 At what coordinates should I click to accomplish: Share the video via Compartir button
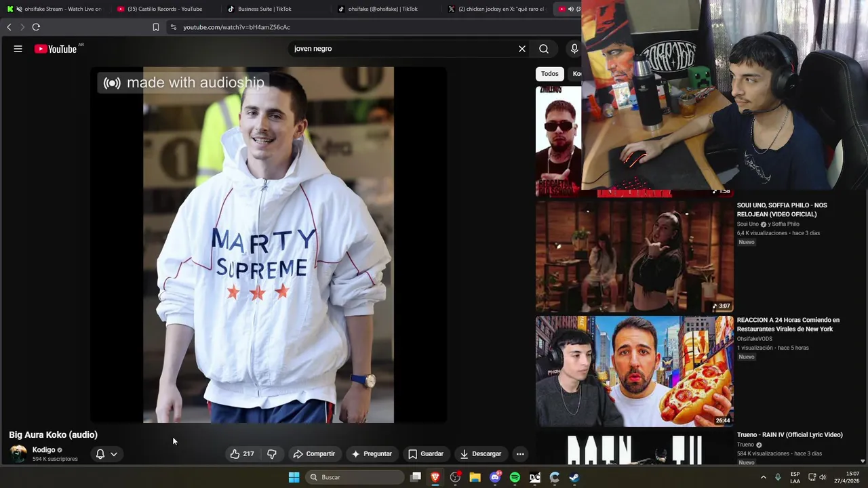coord(314,454)
